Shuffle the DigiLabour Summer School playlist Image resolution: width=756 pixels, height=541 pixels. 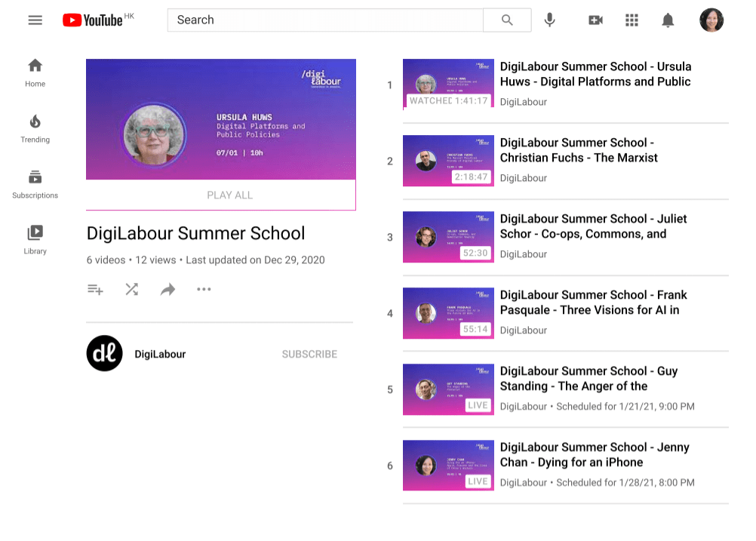pos(131,289)
